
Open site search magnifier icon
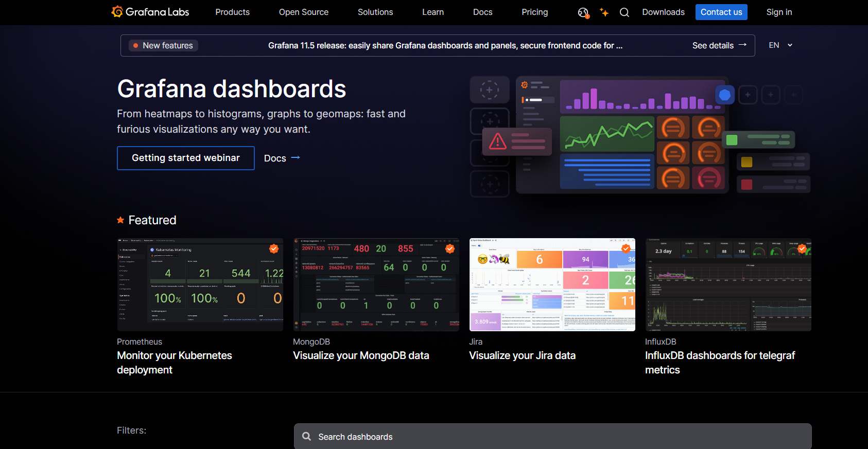point(624,12)
